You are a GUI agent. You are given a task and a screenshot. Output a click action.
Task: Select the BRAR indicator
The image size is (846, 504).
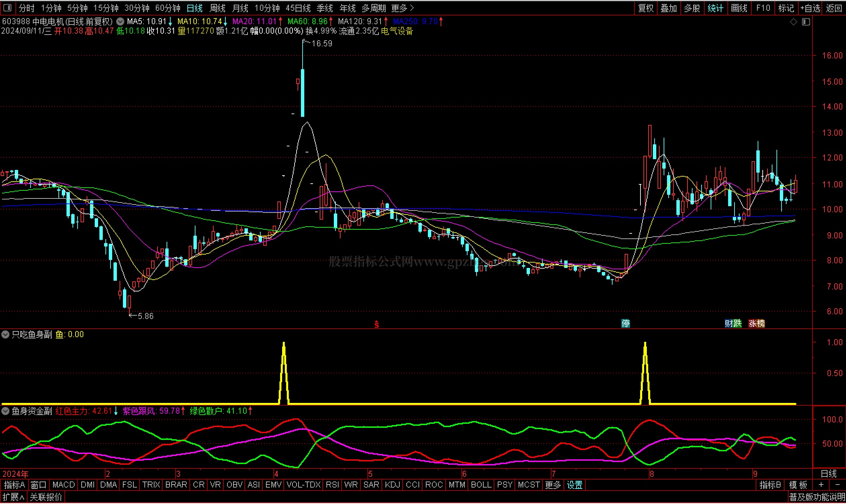tap(176, 486)
